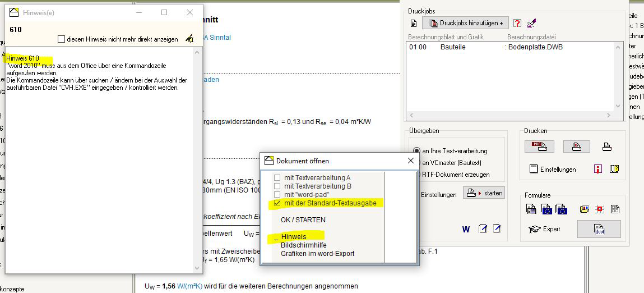
Task: Click the graduation cap Expert icon
Action: [534, 229]
